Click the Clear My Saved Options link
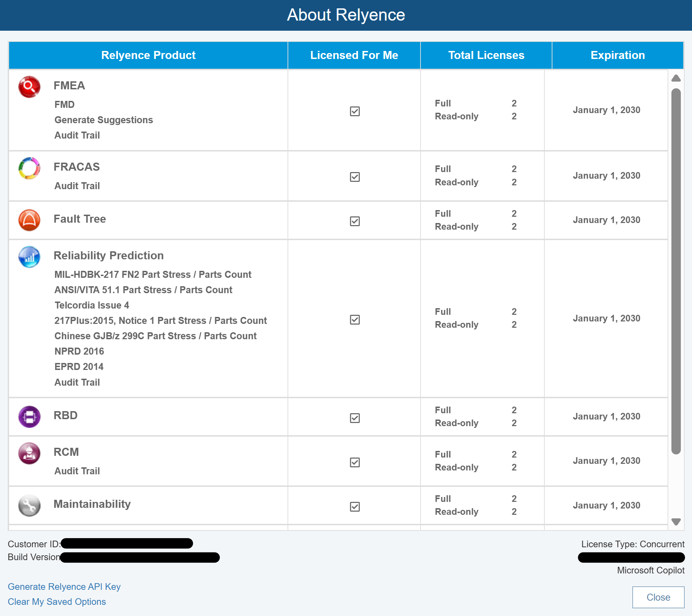Screen dimensions: 692x616 (x=57, y=602)
